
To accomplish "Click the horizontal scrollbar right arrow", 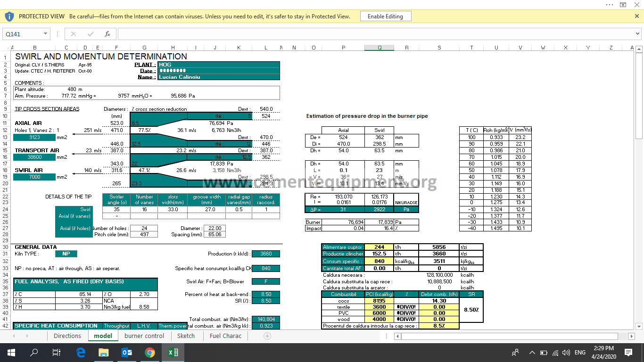I will [x=632, y=336].
